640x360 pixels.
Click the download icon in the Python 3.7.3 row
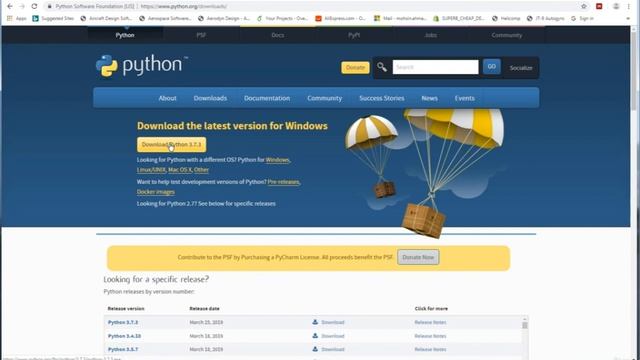click(x=315, y=322)
